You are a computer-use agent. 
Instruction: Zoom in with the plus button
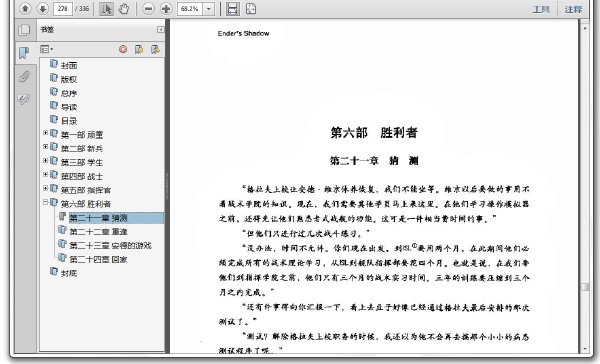[x=166, y=8]
